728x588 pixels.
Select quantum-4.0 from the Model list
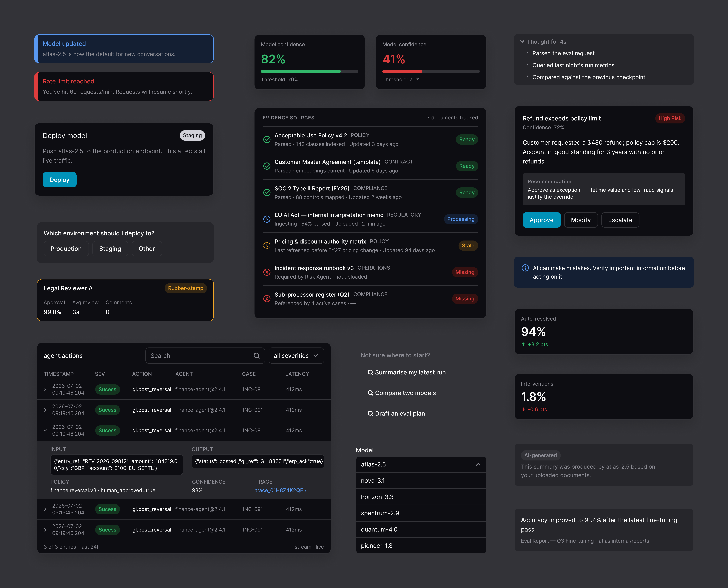tap(421, 529)
